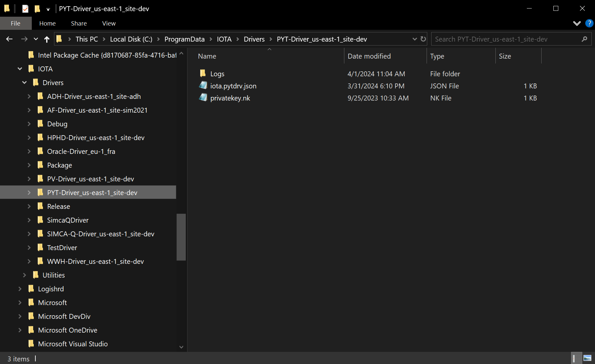
Task: Expand the Debug folder node
Action: click(x=29, y=124)
